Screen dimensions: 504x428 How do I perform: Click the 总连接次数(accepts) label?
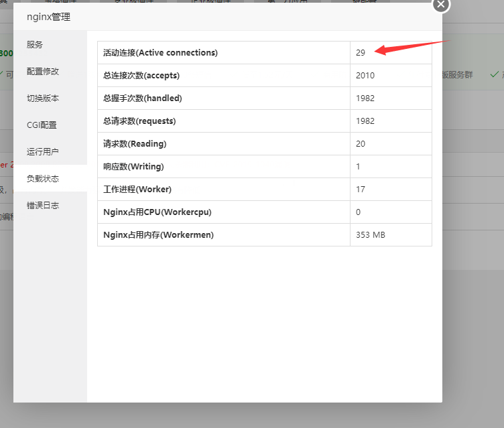[141, 76]
